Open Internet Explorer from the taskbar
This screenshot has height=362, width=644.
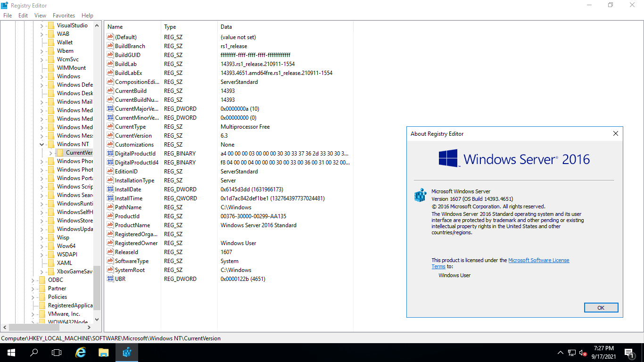pyautogui.click(x=81, y=352)
